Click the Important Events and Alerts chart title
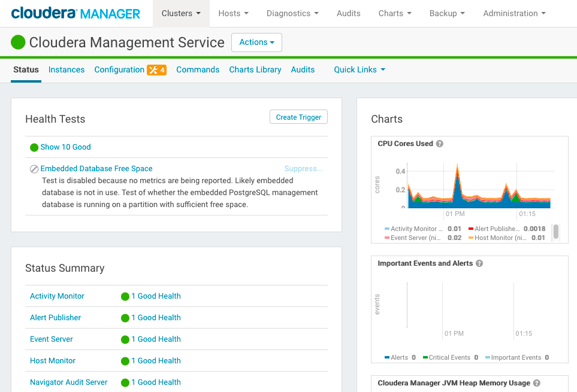577x392 pixels. click(x=425, y=263)
